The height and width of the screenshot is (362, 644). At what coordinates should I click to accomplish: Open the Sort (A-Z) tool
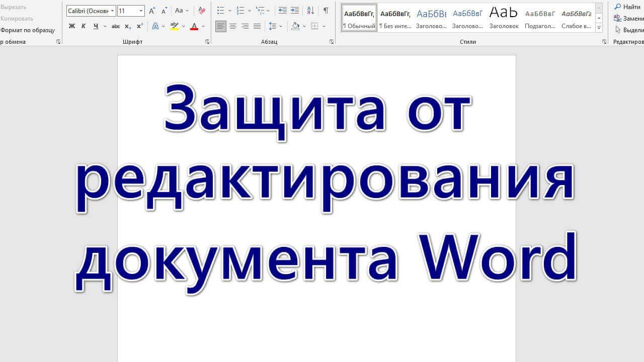click(x=310, y=11)
